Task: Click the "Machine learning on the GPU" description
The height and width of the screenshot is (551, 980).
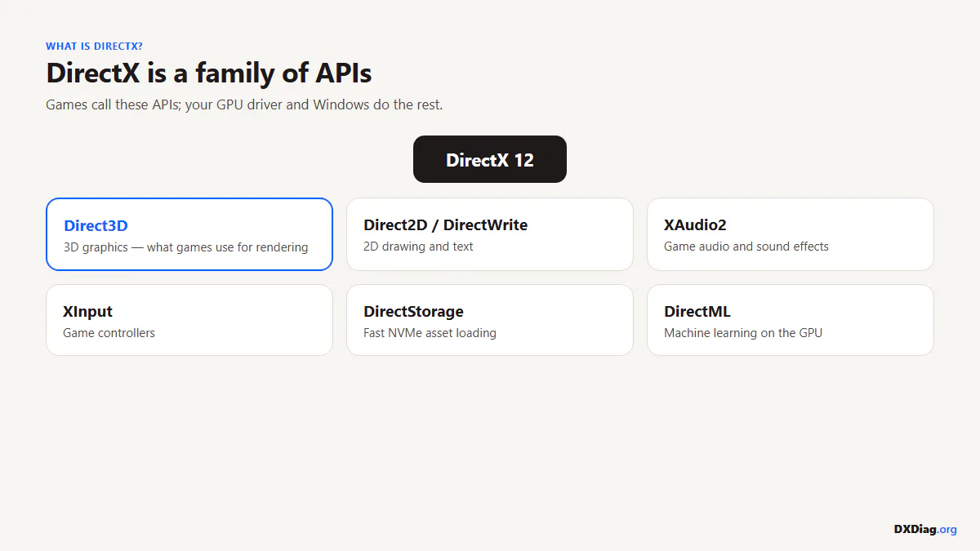Action: coord(743,333)
